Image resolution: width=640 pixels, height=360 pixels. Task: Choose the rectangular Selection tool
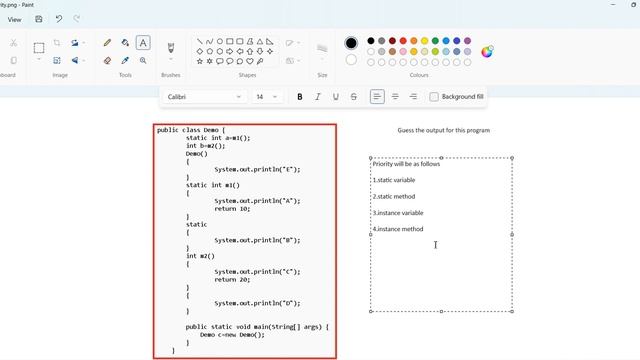click(39, 48)
